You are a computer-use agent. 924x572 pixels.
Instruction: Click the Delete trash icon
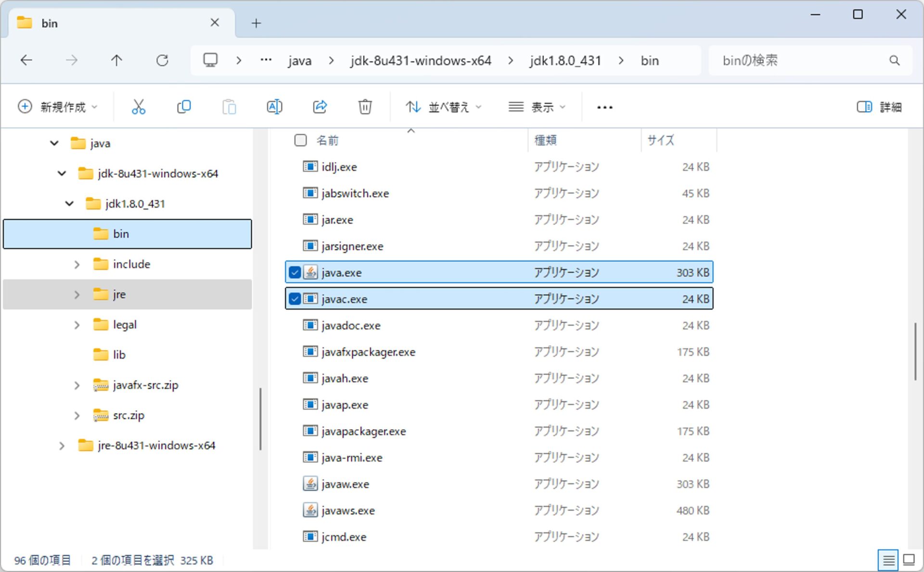coord(365,107)
